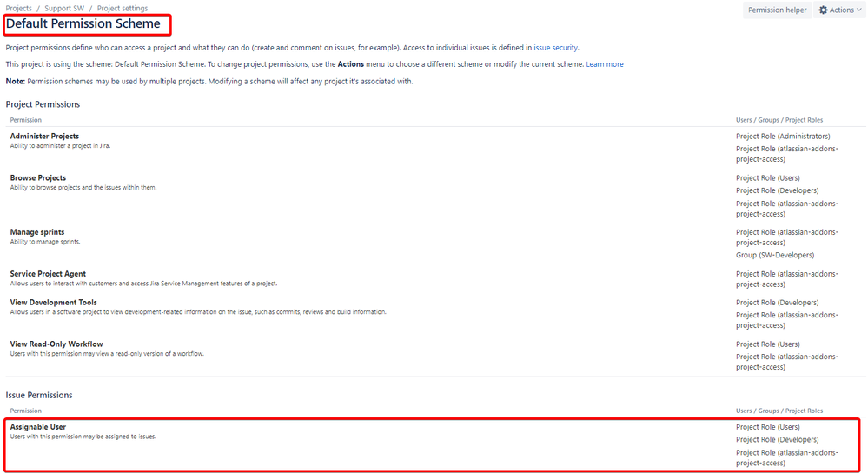This screenshot has width=868, height=474.
Task: Click the Service Project Agent permission name
Action: click(48, 273)
